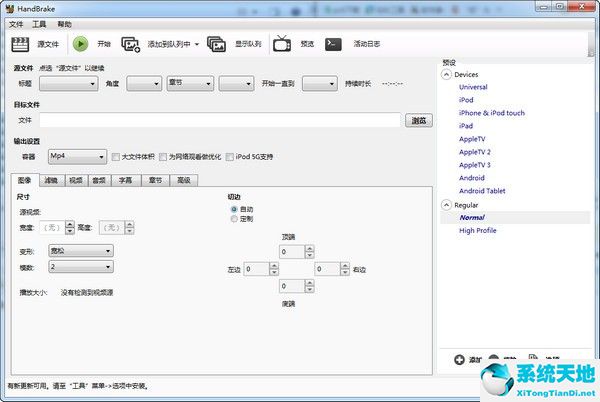Open the 文件 (File) menu

[16, 24]
